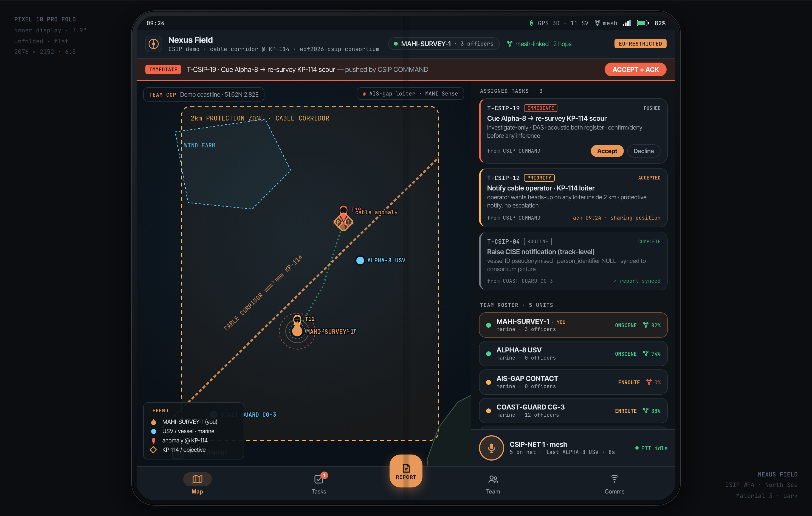
Task: Click the ASSIGNED TASKS section header
Action: [511, 91]
